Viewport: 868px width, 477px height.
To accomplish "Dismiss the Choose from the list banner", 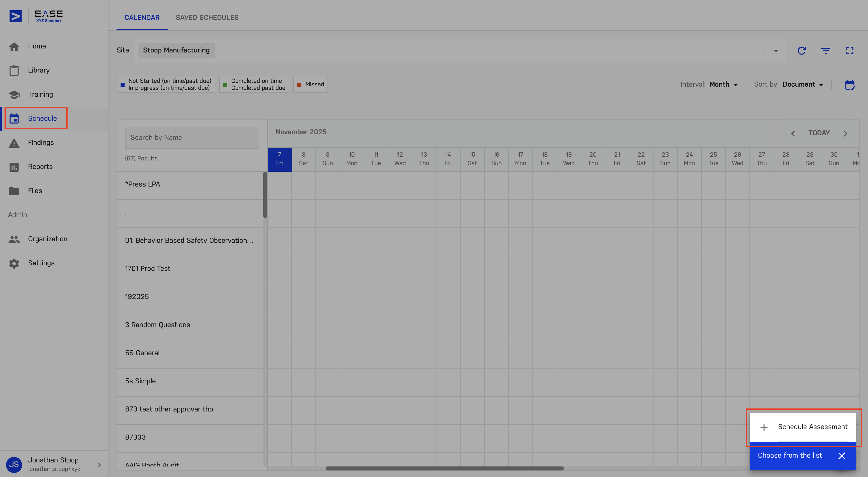I will tap(842, 455).
